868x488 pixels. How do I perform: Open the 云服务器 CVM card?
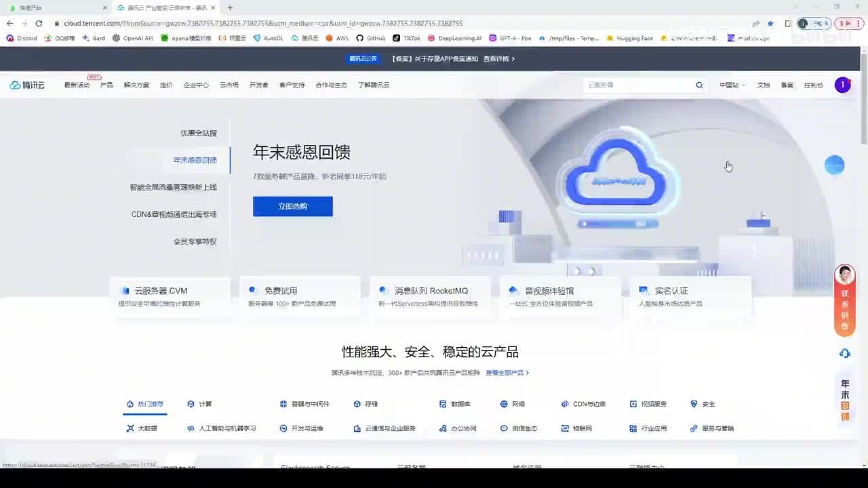pos(170,296)
